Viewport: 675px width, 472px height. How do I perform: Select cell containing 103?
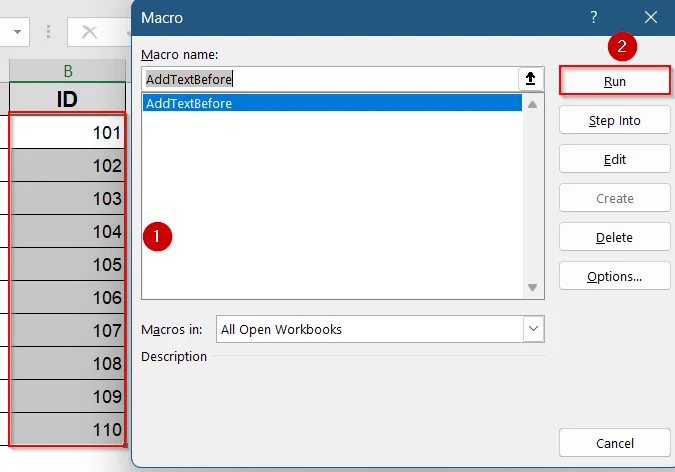tap(68, 198)
